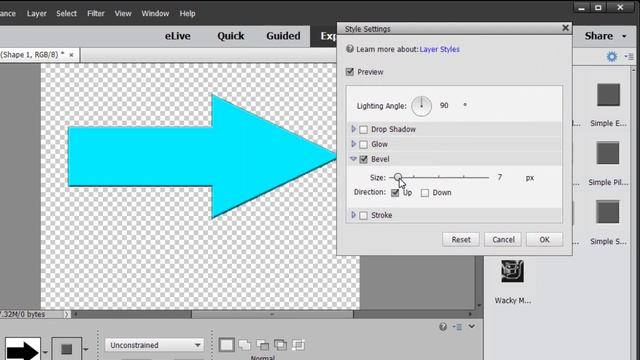Screen dimensions: 640x360
Task: Select the add to shape area icon
Action: [x=244, y=345]
